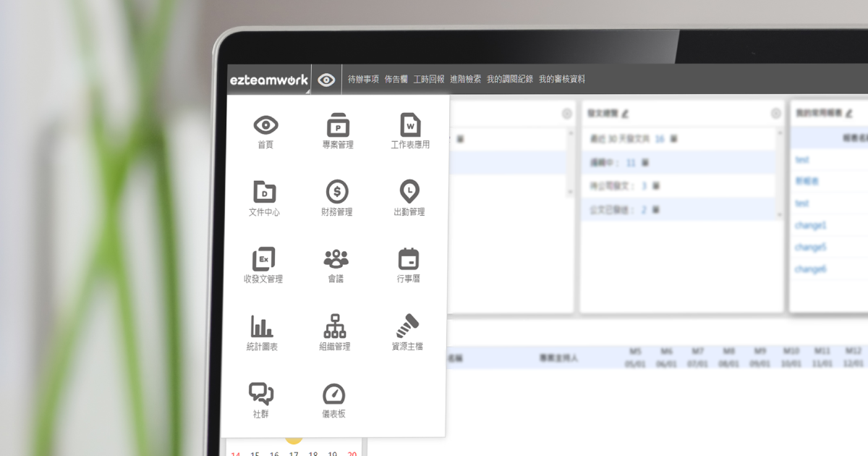The width and height of the screenshot is (868, 456).
Task: Open the 專案管理 project management icon
Action: click(337, 125)
